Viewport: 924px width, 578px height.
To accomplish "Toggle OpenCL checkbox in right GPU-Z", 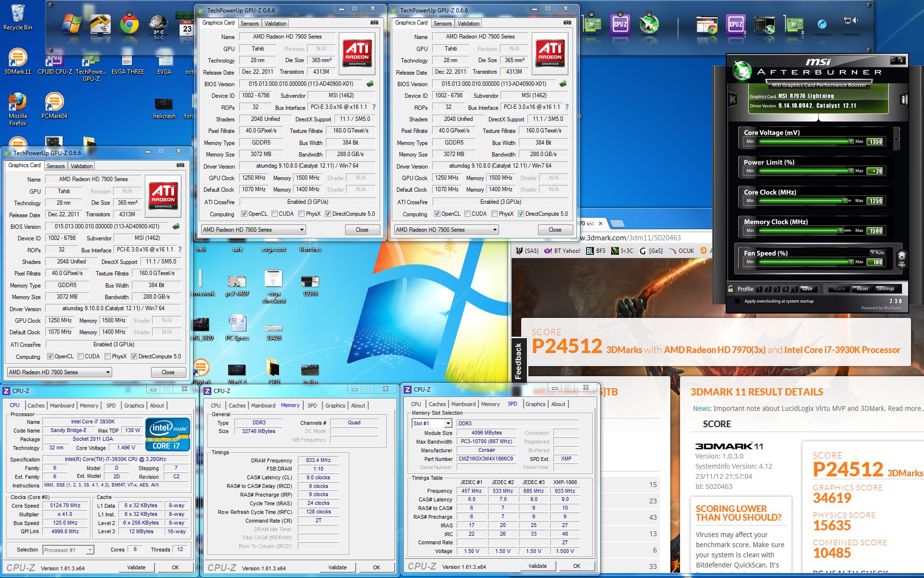I will [x=437, y=214].
